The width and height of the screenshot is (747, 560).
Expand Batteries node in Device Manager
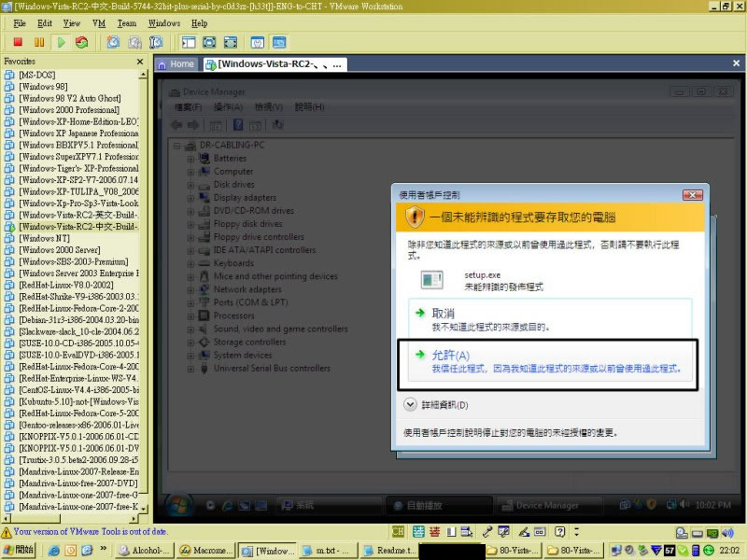[190, 159]
